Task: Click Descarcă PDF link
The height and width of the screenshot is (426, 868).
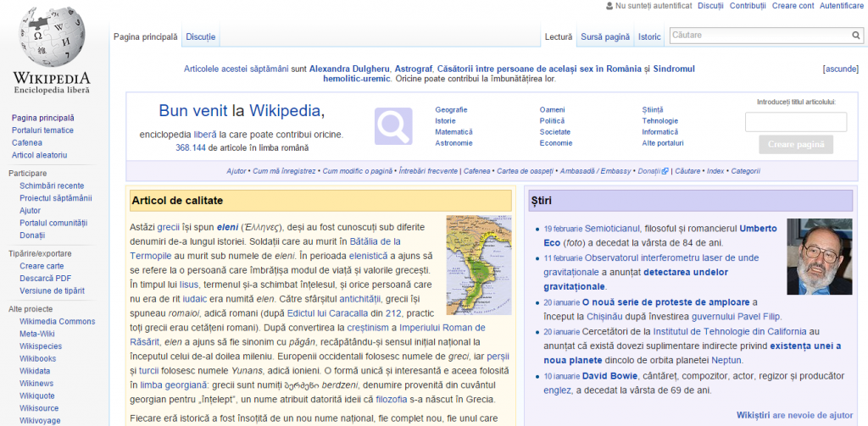Action: coord(46,279)
